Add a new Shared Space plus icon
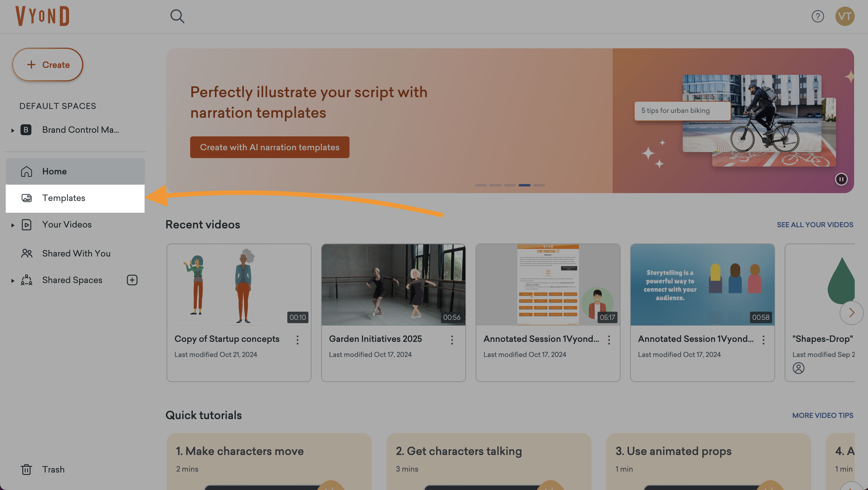Screen dimensions: 868x490 click(132, 280)
